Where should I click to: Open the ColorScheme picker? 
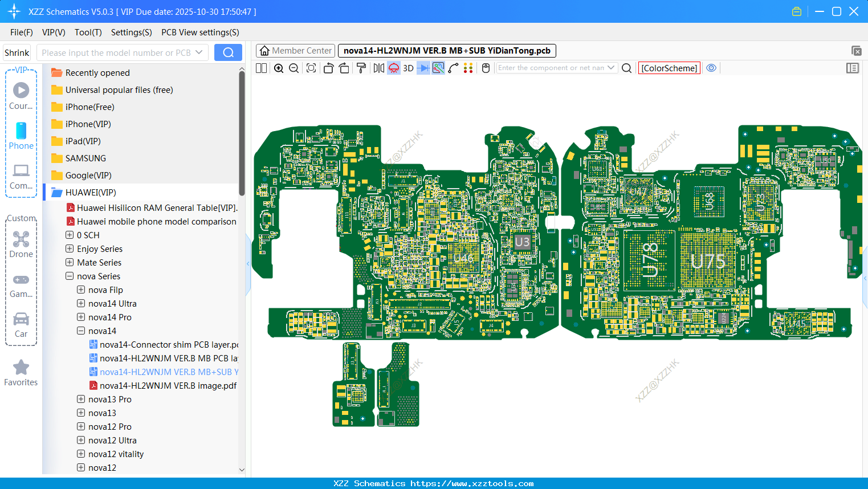pyautogui.click(x=669, y=68)
